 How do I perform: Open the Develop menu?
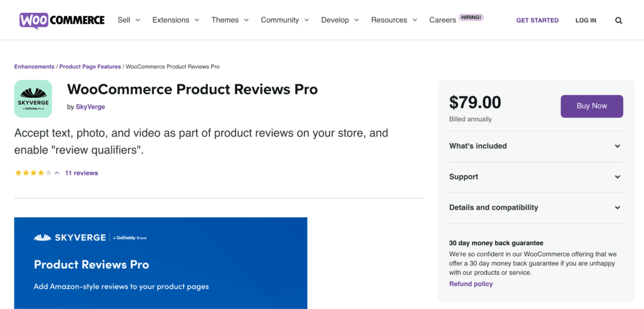click(340, 20)
